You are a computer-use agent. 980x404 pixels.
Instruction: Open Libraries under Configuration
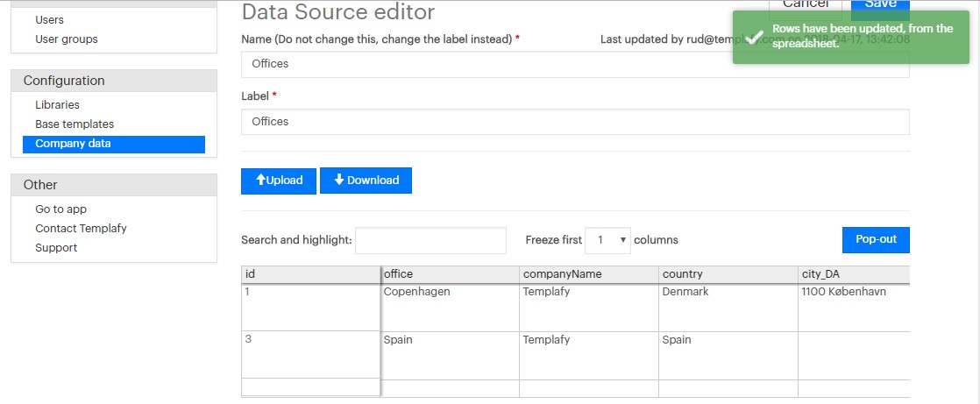tap(58, 105)
